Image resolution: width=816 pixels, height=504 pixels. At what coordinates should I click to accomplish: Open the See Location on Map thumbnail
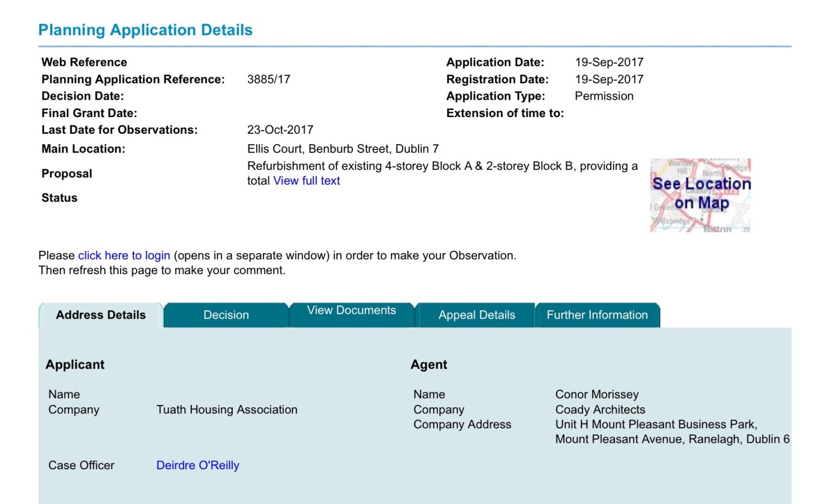700,195
